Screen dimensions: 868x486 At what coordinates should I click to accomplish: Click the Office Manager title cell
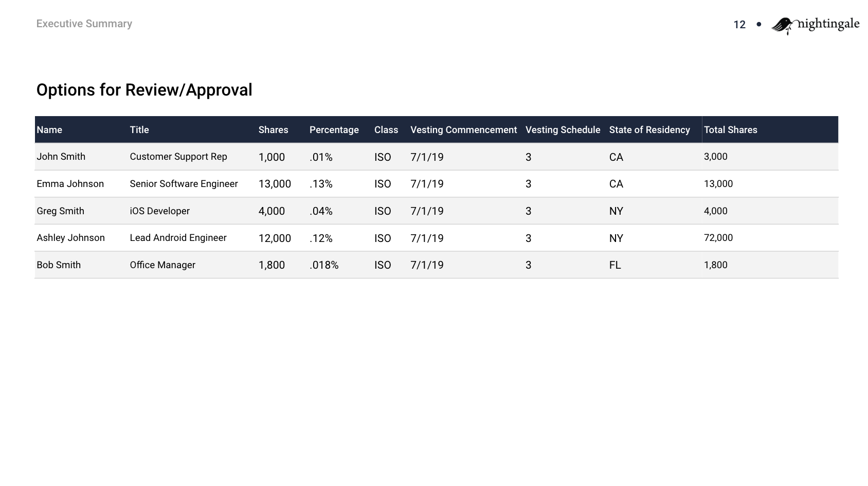click(x=162, y=265)
